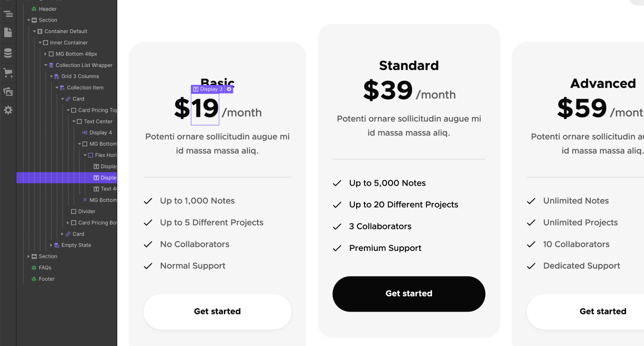Click the gear icon on Display 3 badge

(228, 89)
